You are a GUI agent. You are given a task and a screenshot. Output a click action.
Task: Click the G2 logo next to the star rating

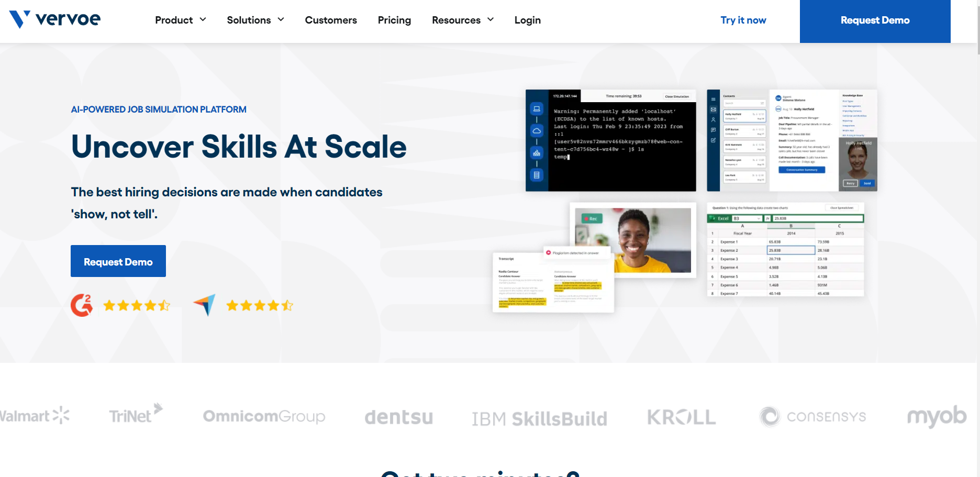[x=82, y=305]
